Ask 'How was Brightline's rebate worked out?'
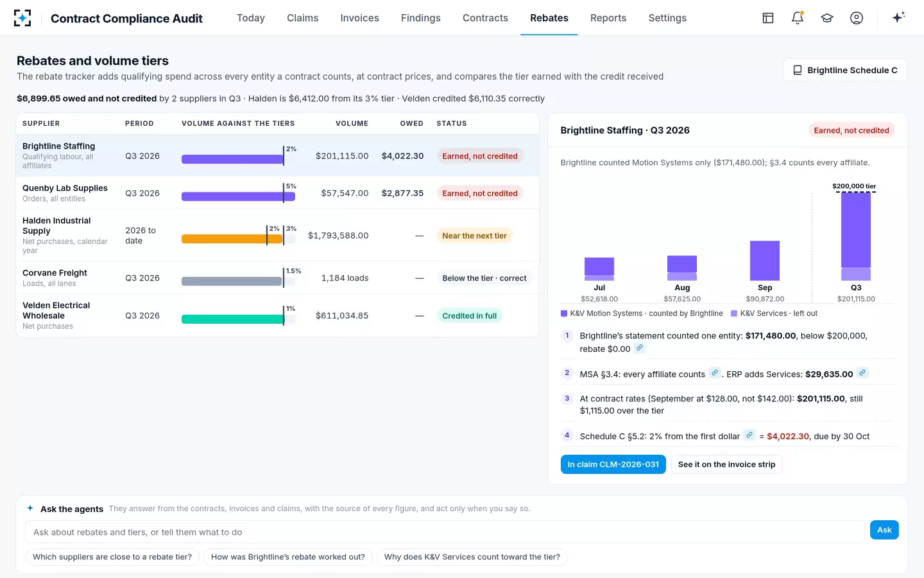 coord(288,557)
